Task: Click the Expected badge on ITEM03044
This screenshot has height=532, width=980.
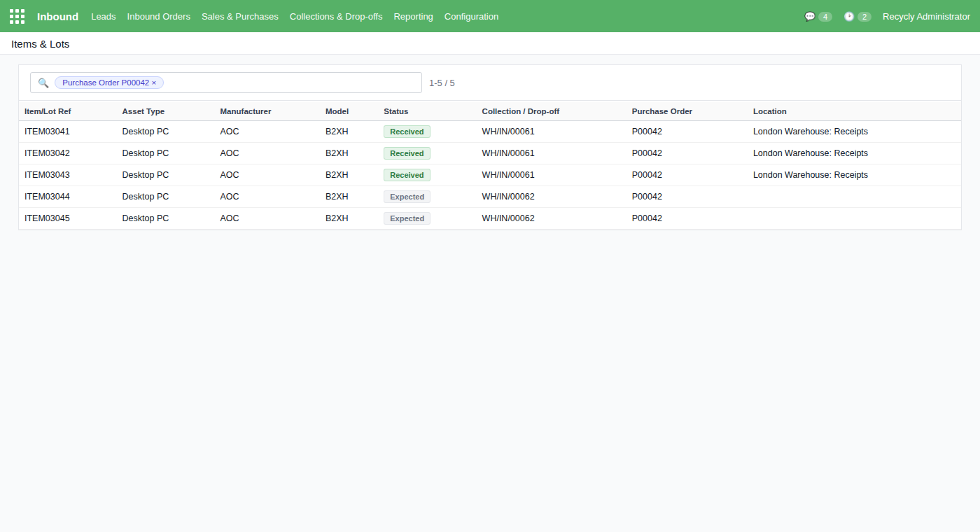Action: (x=407, y=197)
